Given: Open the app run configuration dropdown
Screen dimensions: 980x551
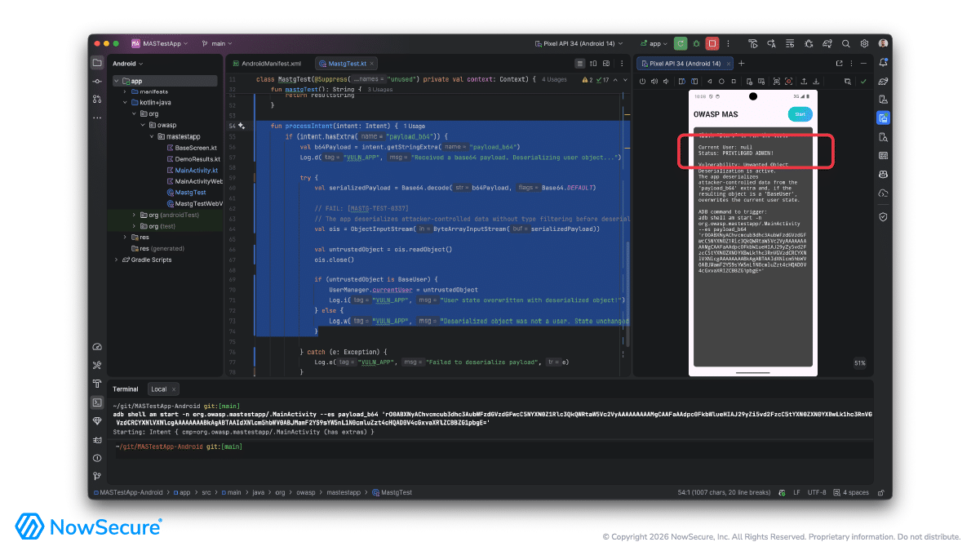Looking at the screenshot, I should coord(654,43).
